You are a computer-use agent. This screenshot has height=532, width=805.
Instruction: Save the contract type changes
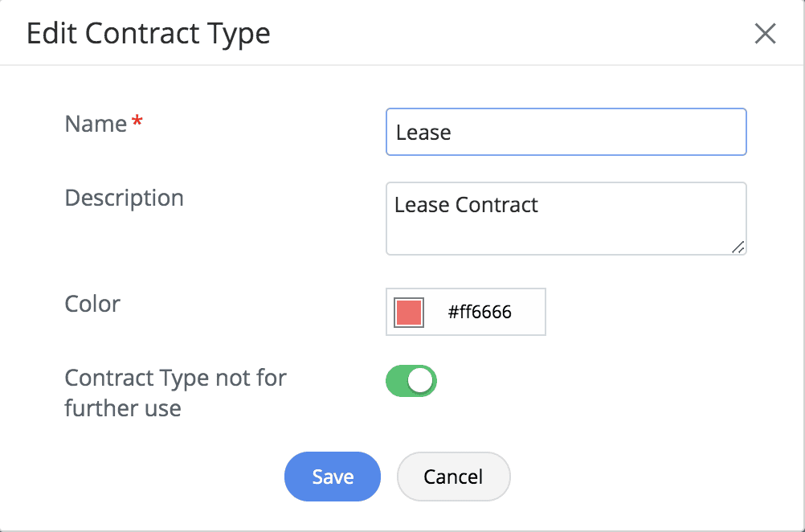click(x=333, y=477)
